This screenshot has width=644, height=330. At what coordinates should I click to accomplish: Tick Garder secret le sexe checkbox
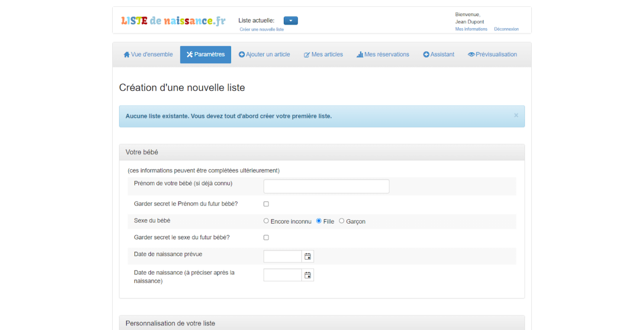pyautogui.click(x=266, y=237)
